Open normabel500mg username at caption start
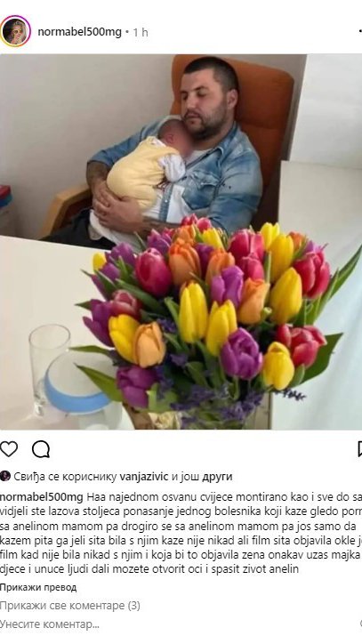 click(42, 497)
